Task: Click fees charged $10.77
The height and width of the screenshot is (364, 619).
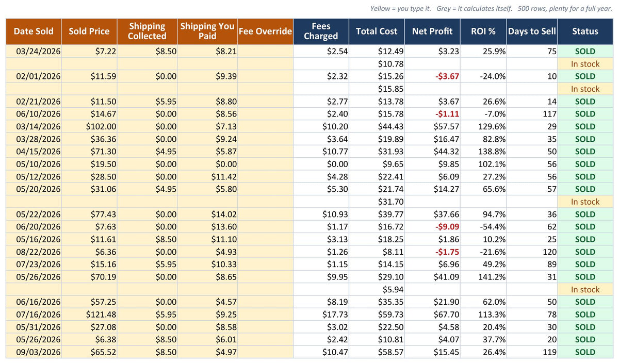Action: click(321, 152)
